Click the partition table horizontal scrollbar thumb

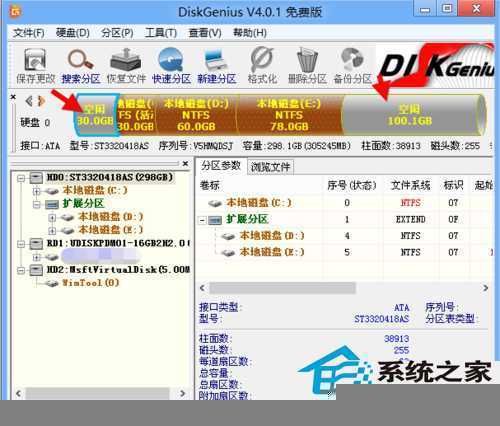click(282, 288)
